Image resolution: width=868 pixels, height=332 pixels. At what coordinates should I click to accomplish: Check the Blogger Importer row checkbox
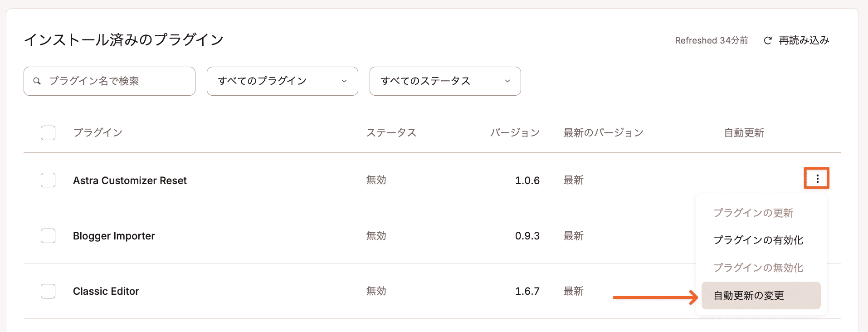48,235
